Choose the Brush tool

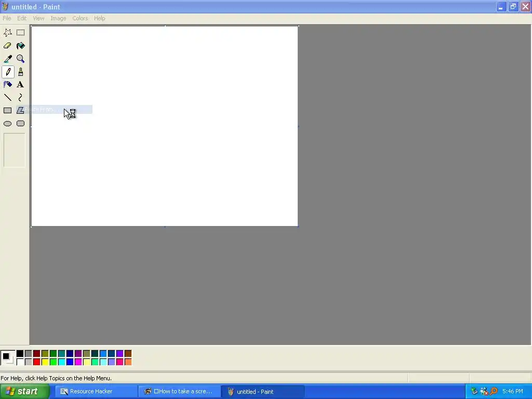[21, 72]
